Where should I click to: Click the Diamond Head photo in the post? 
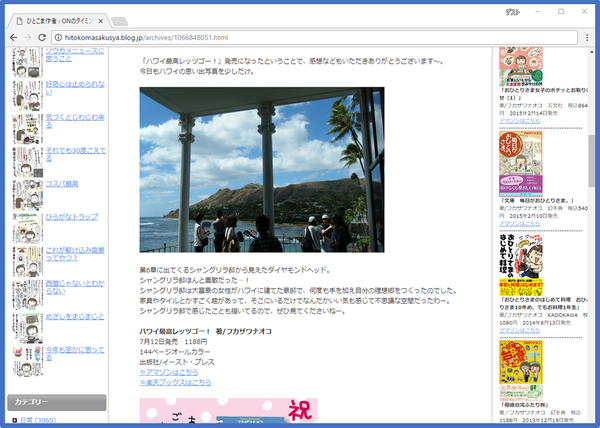pyautogui.click(x=262, y=170)
